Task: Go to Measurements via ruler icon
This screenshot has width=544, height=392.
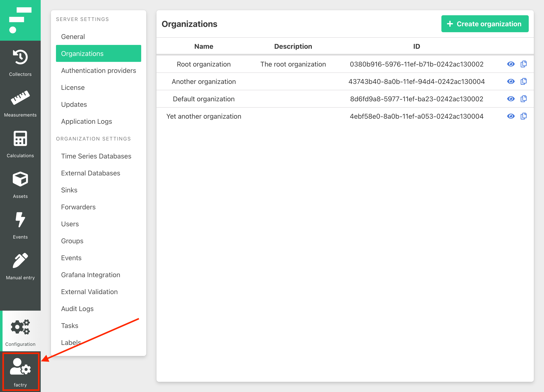Action: click(x=20, y=104)
